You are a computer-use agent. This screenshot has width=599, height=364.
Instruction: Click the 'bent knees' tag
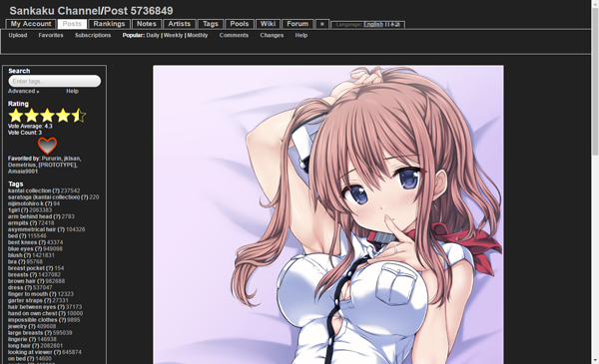click(x=23, y=242)
